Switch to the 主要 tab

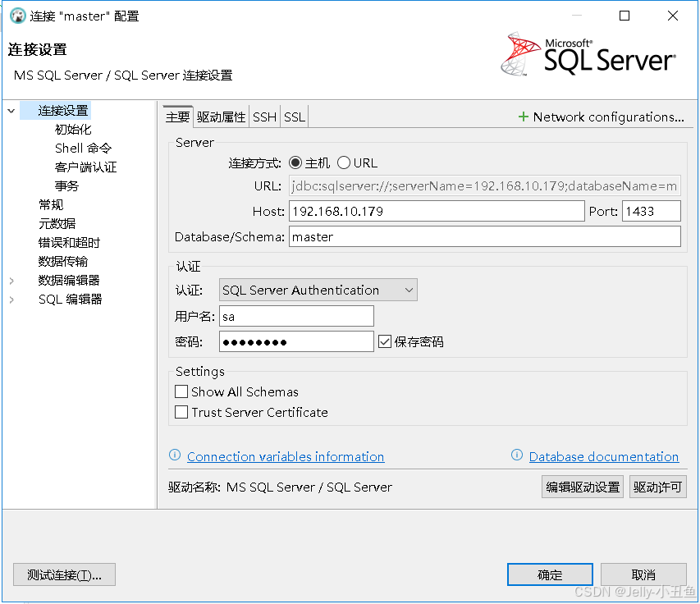178,117
